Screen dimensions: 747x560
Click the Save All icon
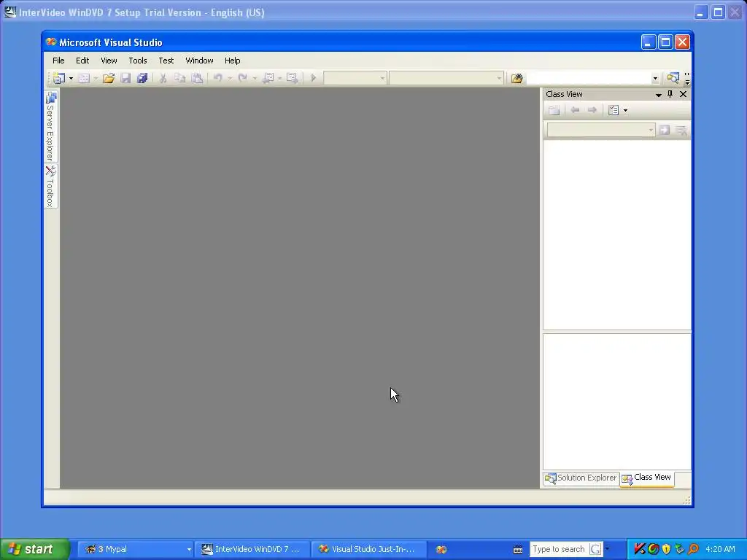142,78
